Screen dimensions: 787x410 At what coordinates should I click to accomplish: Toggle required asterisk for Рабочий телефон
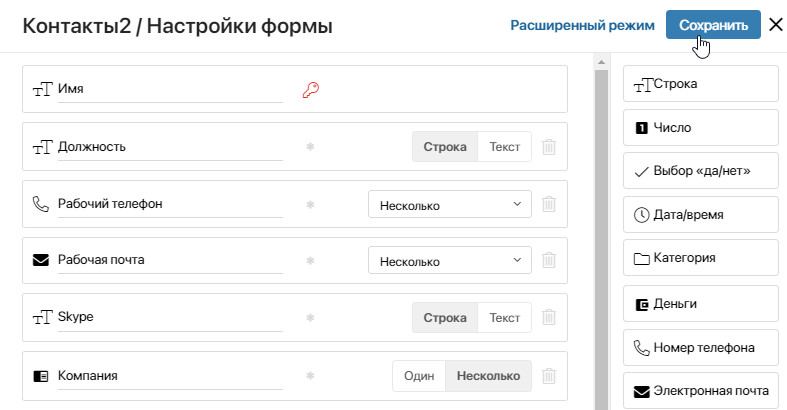[310, 205]
